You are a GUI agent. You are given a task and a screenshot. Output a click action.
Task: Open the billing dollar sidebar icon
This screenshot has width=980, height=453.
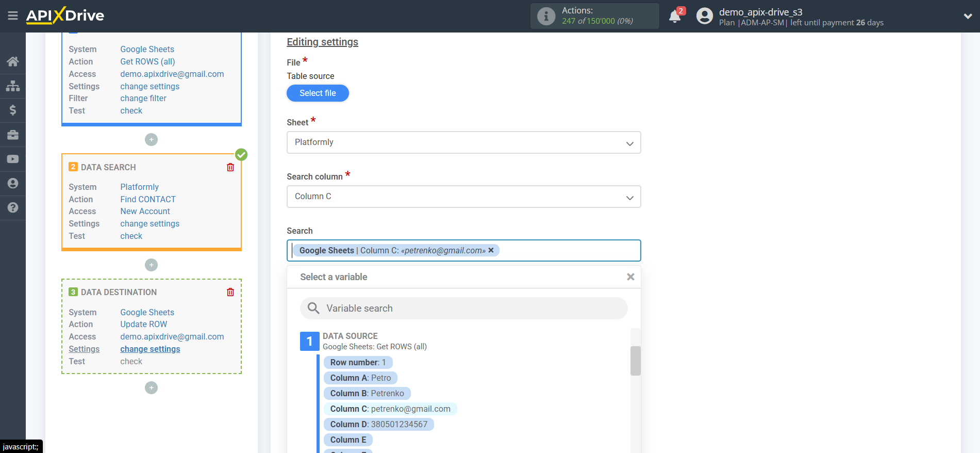click(13, 110)
